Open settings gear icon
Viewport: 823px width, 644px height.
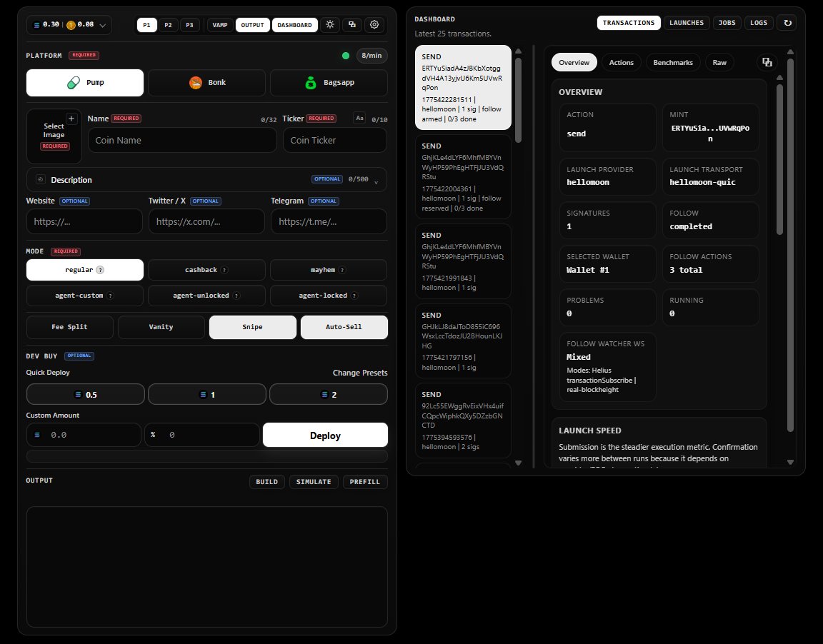[374, 25]
